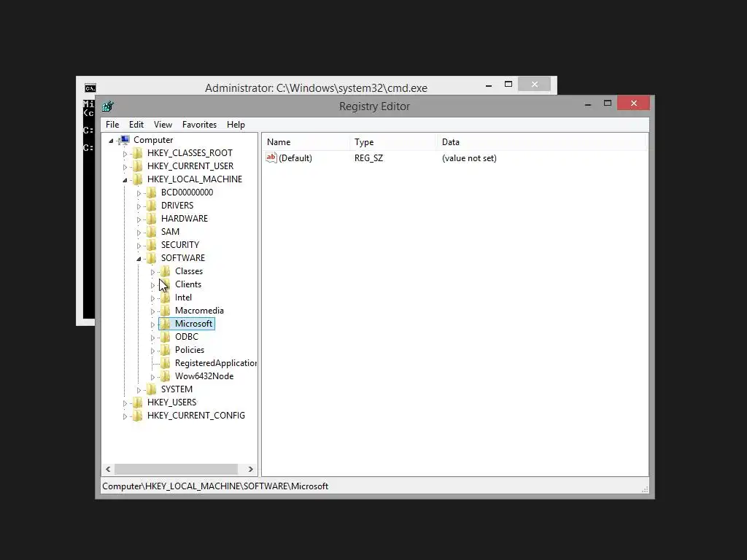Click the REG_SZ type cell
This screenshot has width=747, height=560.
tap(368, 158)
